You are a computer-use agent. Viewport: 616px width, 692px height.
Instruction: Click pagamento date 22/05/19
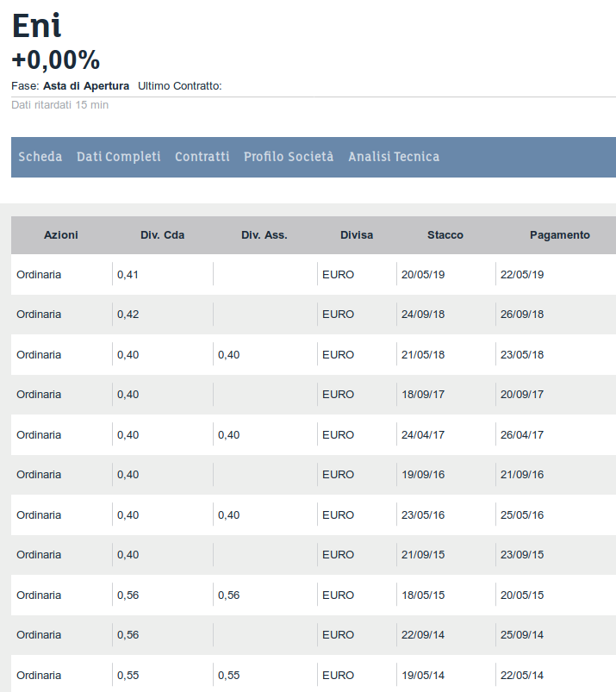pyautogui.click(x=522, y=275)
